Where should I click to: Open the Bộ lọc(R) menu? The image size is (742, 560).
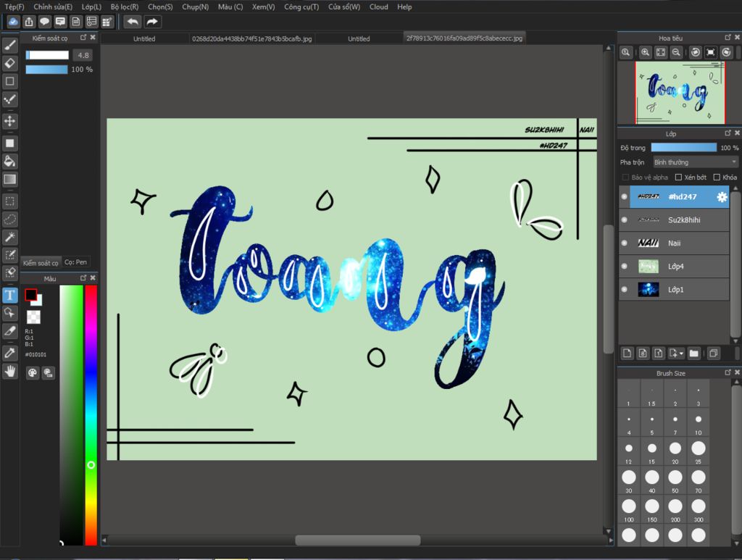tap(125, 7)
